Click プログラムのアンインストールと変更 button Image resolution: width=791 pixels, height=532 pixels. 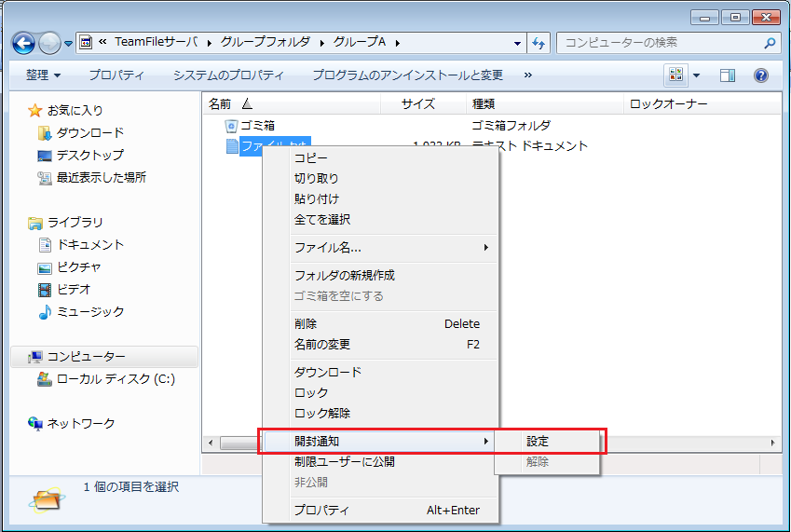[407, 75]
